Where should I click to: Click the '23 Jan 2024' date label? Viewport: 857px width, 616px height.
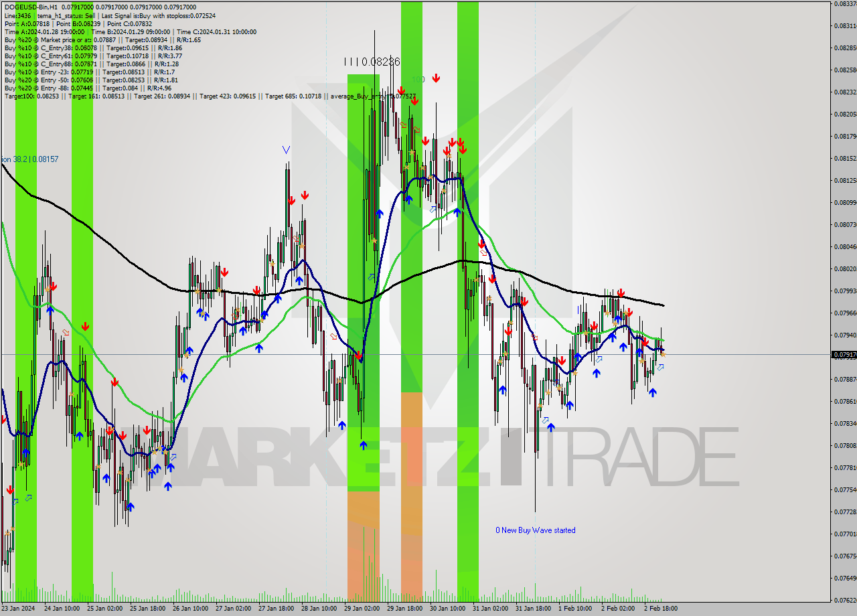click(19, 609)
